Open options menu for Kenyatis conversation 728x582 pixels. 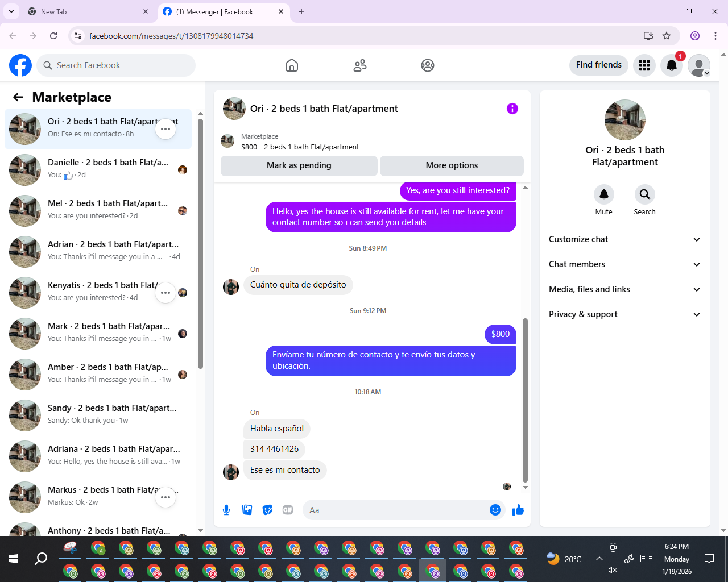click(x=166, y=293)
